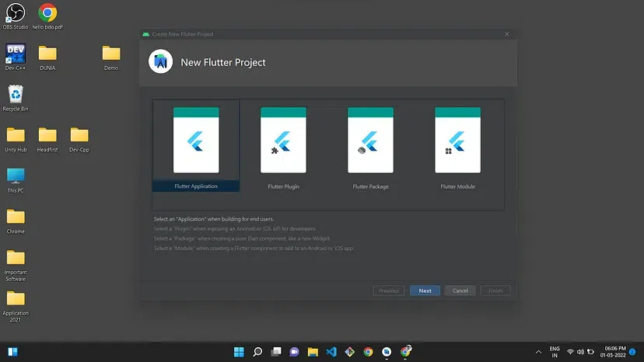Open the Git app icon in taskbar
The height and width of the screenshot is (362, 644).
tap(349, 352)
